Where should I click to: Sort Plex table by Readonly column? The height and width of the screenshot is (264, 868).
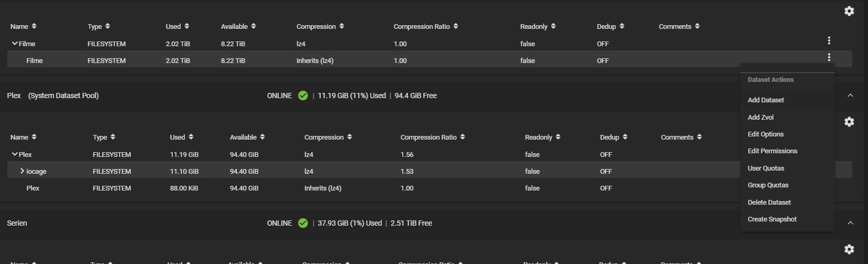(542, 137)
